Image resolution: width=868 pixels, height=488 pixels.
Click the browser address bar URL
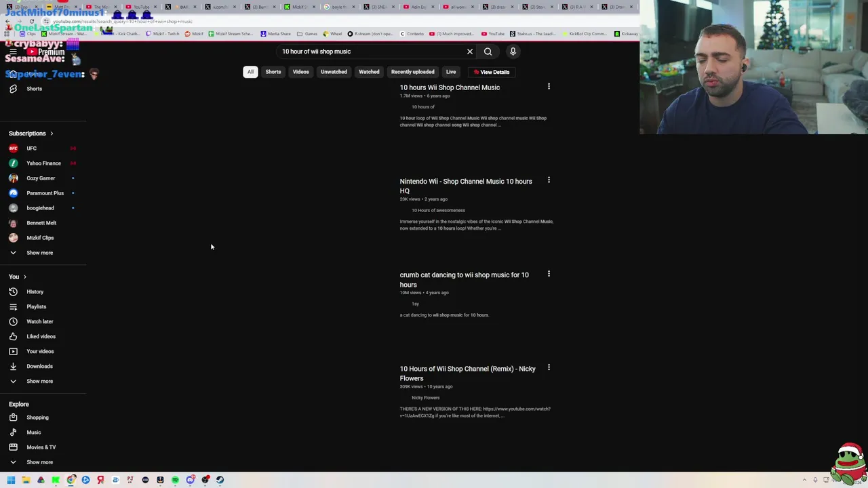click(122, 22)
